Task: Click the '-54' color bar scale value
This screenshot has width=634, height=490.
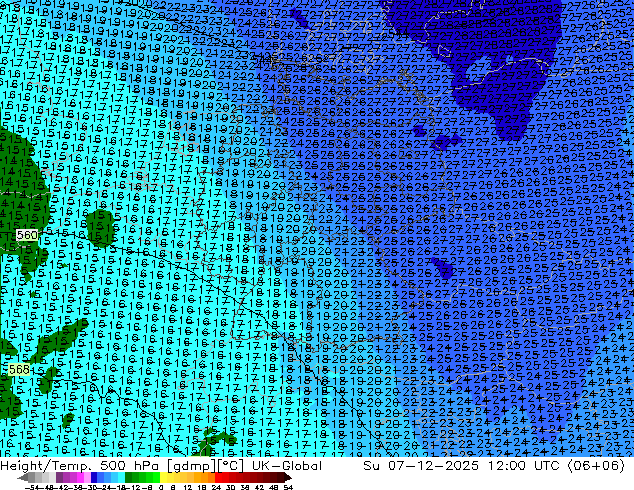Action: tap(32, 488)
